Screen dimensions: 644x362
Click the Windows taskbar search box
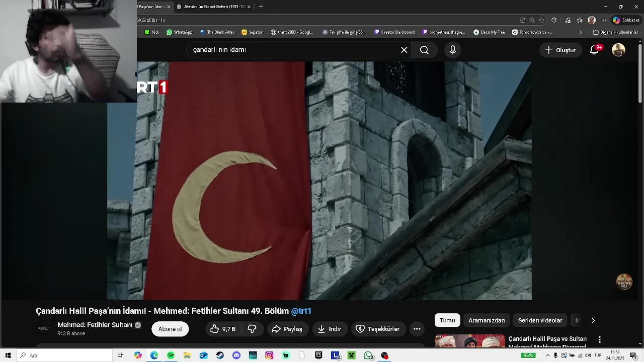coord(64,355)
